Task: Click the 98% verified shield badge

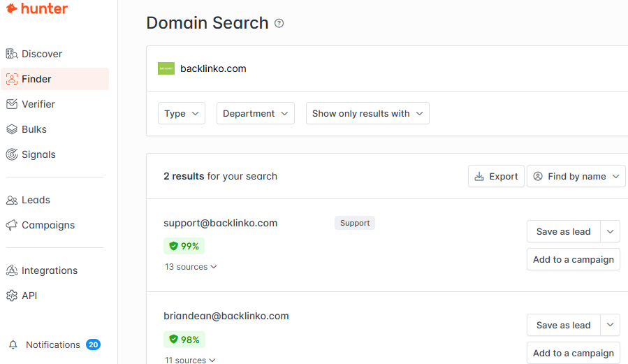Action: coord(184,340)
